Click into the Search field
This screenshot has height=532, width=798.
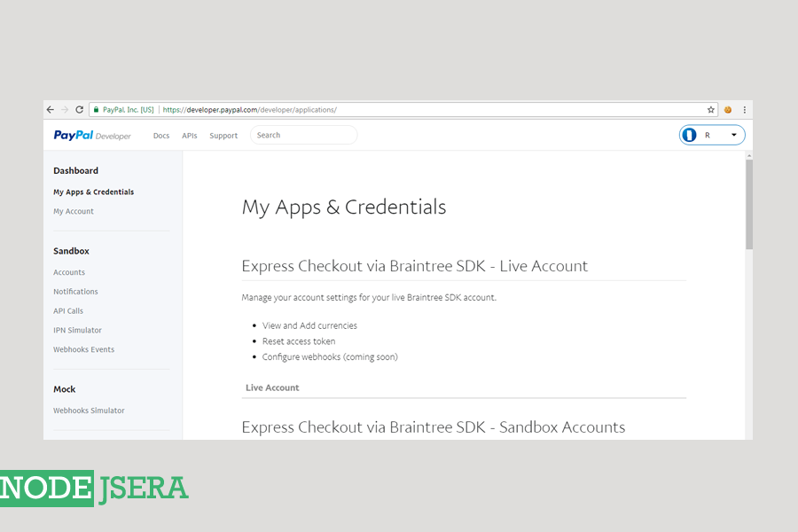pos(304,135)
